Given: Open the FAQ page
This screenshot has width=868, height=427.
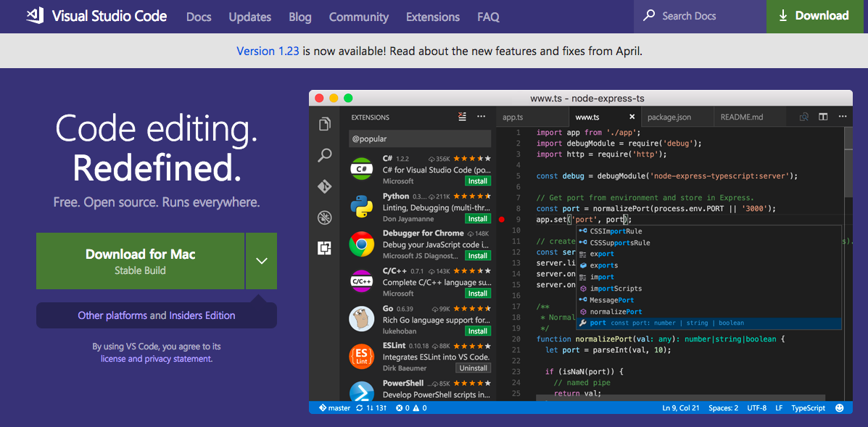Looking at the screenshot, I should click(x=488, y=17).
